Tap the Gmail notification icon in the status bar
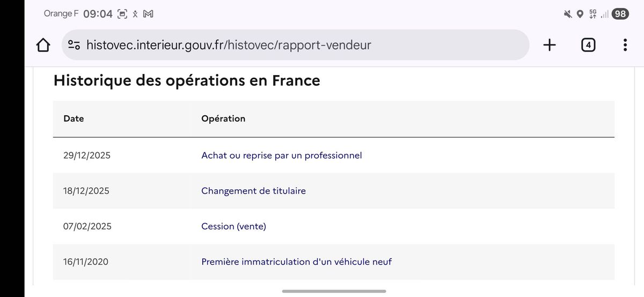The image size is (644, 297). (x=148, y=14)
